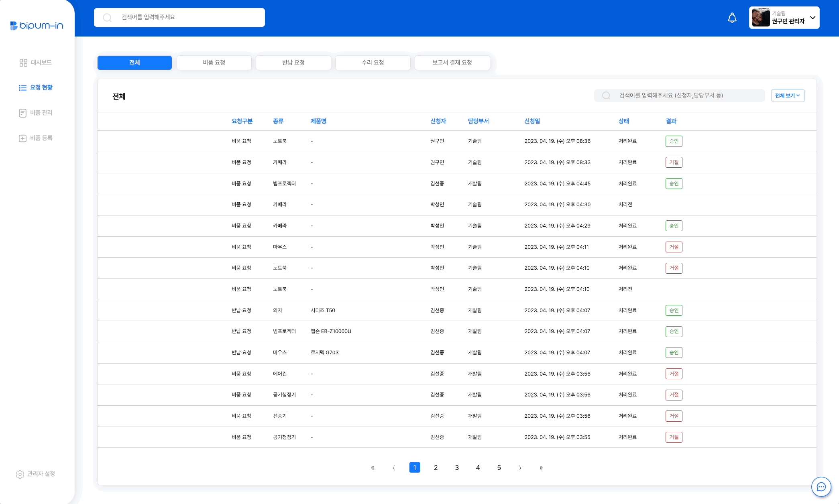Click the 권구민 profile avatar

pyautogui.click(x=761, y=18)
